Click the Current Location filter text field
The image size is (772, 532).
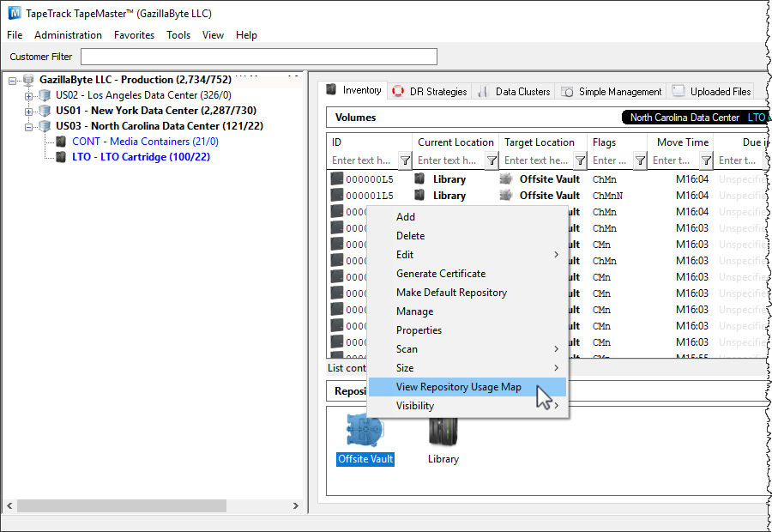(449, 160)
